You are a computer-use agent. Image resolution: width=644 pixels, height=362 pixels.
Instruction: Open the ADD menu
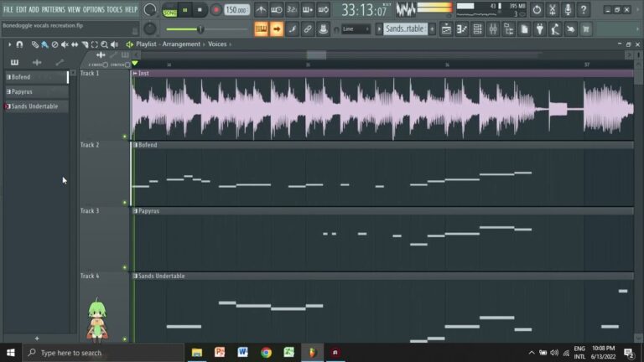(x=34, y=9)
